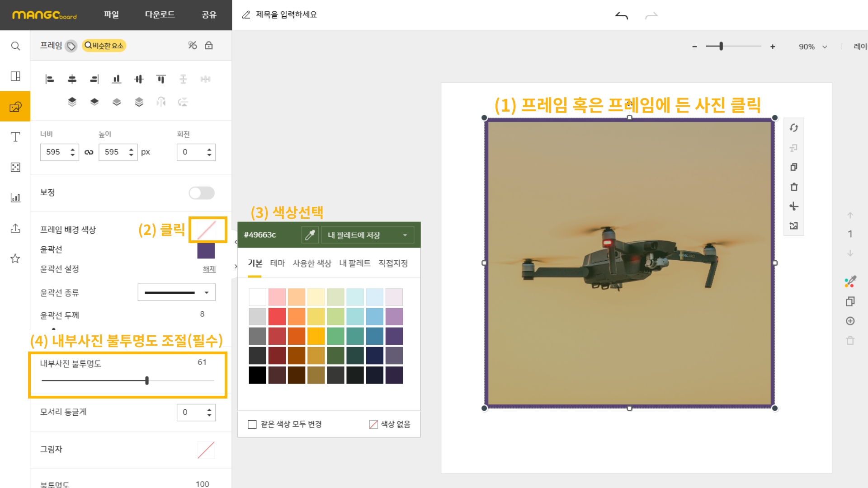
Task: Delete the selected frame via trash icon
Action: [794, 187]
